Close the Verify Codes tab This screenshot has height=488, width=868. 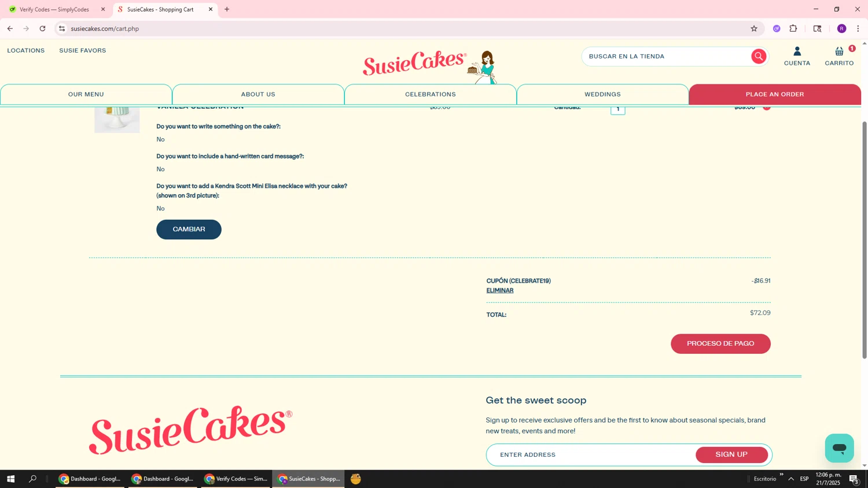tap(103, 9)
